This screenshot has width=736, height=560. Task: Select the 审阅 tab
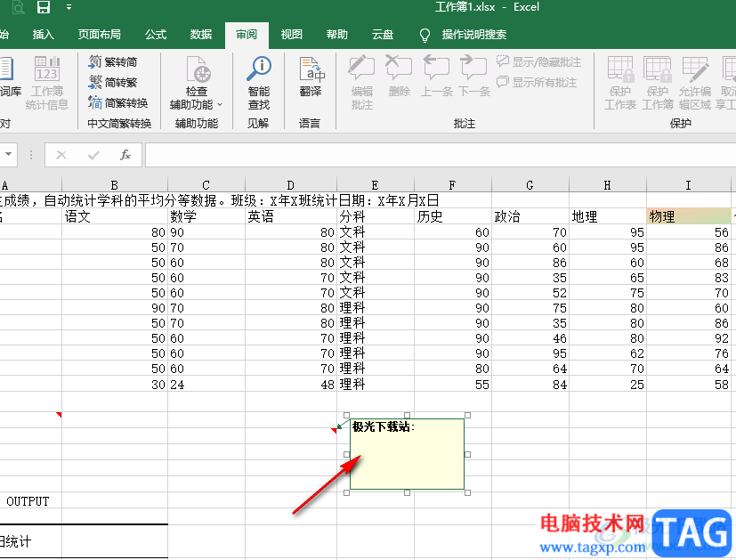pyautogui.click(x=247, y=35)
